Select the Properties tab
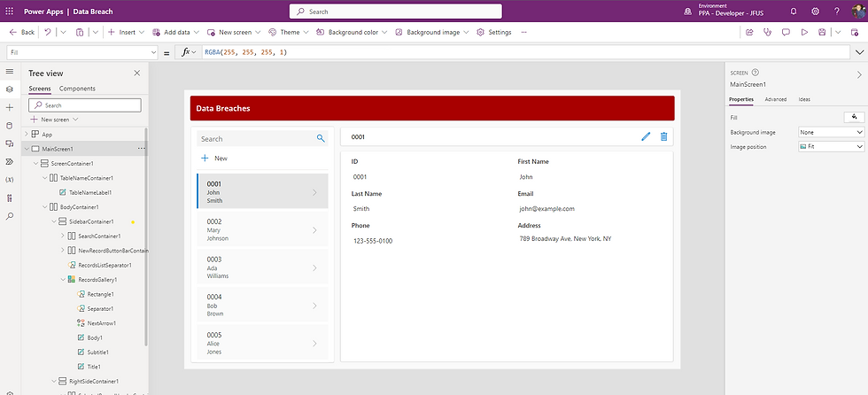868x395 pixels. click(x=740, y=99)
